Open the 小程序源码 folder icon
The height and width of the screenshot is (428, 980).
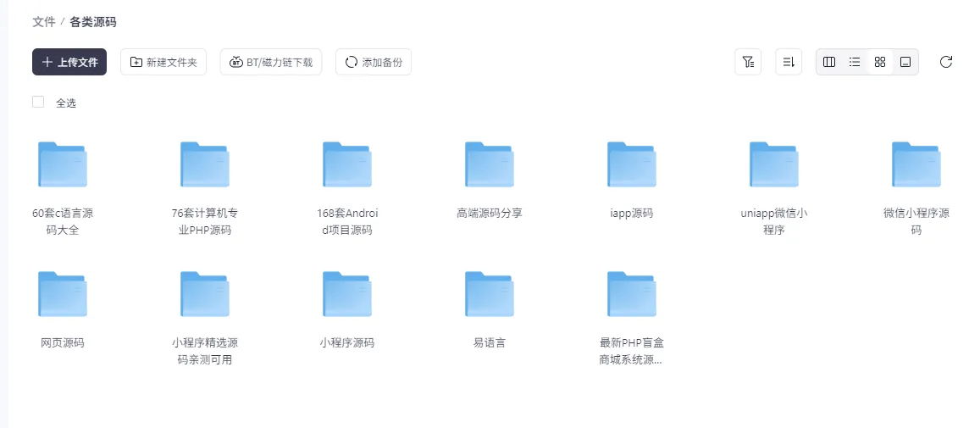[347, 293]
